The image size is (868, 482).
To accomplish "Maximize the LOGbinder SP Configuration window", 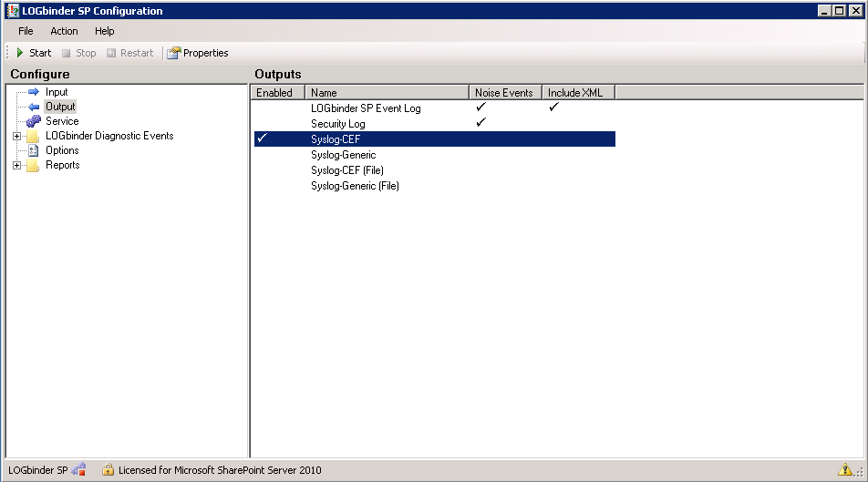I will click(x=839, y=11).
